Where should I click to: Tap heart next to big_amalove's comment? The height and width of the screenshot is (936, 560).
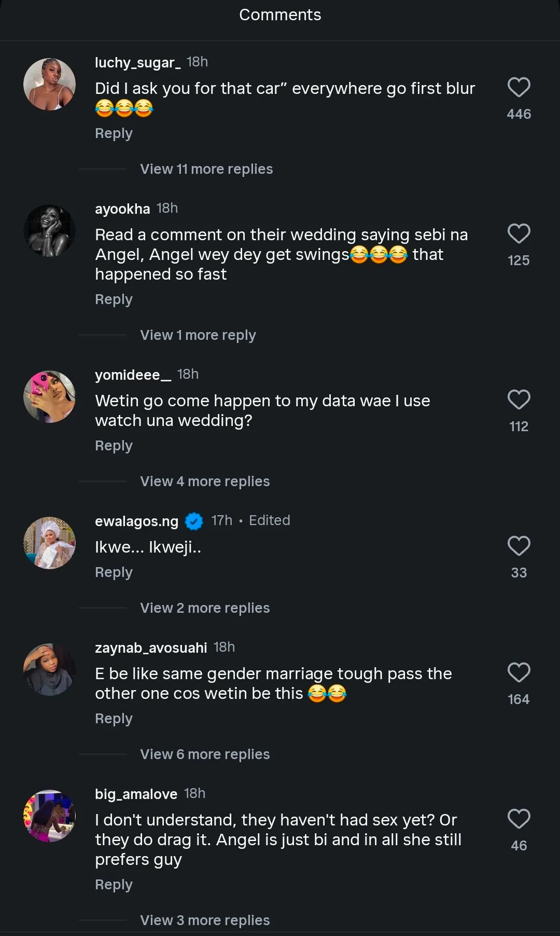(x=519, y=819)
